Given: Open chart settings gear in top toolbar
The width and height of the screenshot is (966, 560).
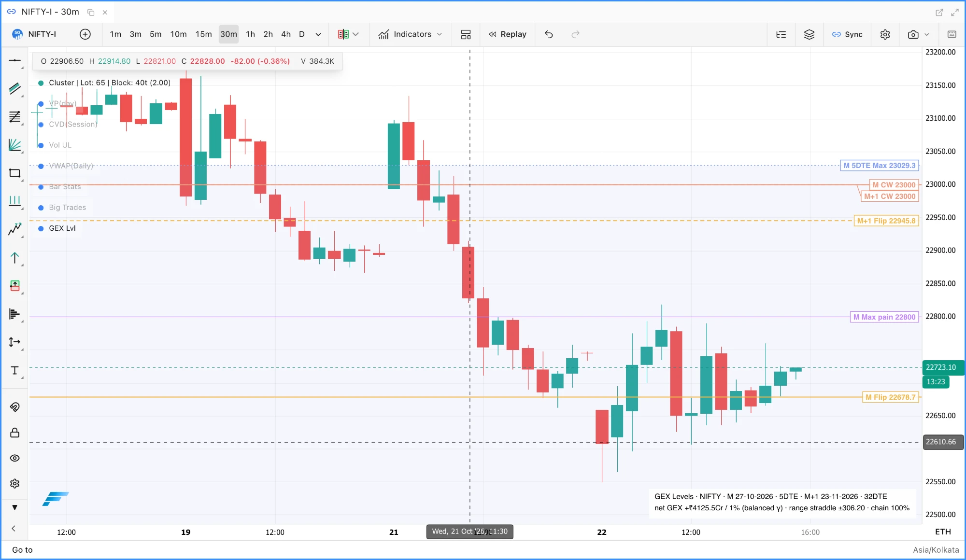Looking at the screenshot, I should click(885, 34).
